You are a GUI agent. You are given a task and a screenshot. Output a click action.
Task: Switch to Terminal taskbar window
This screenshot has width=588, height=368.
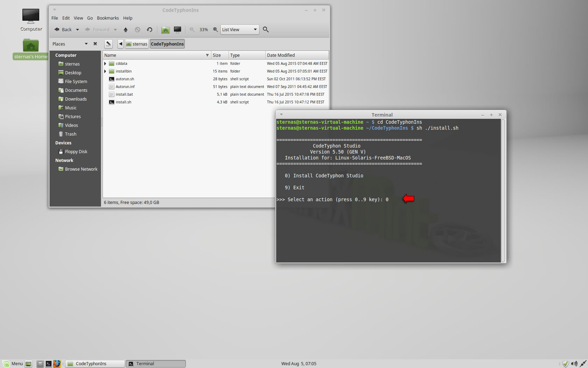click(x=156, y=364)
